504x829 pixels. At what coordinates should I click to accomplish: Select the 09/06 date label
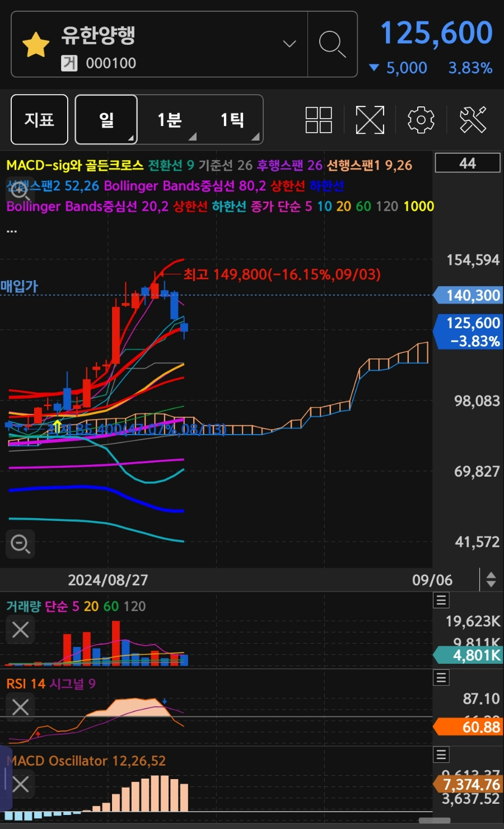(432, 580)
